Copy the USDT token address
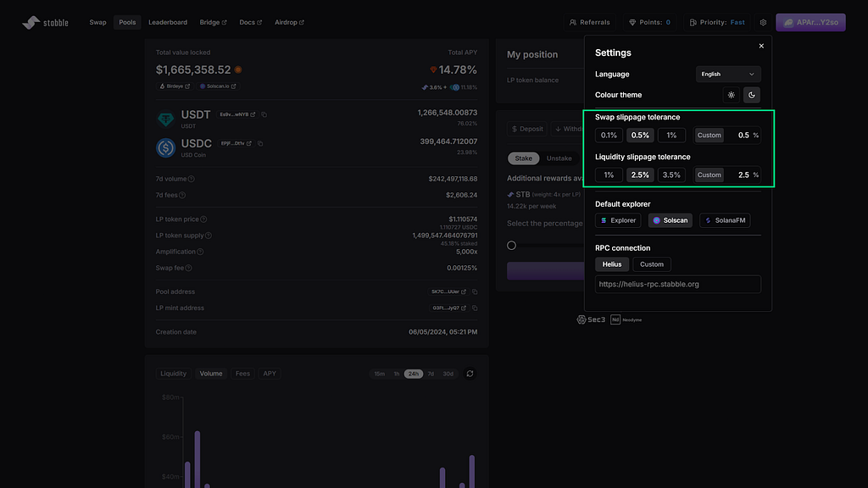The width and height of the screenshot is (868, 488). coord(264,114)
